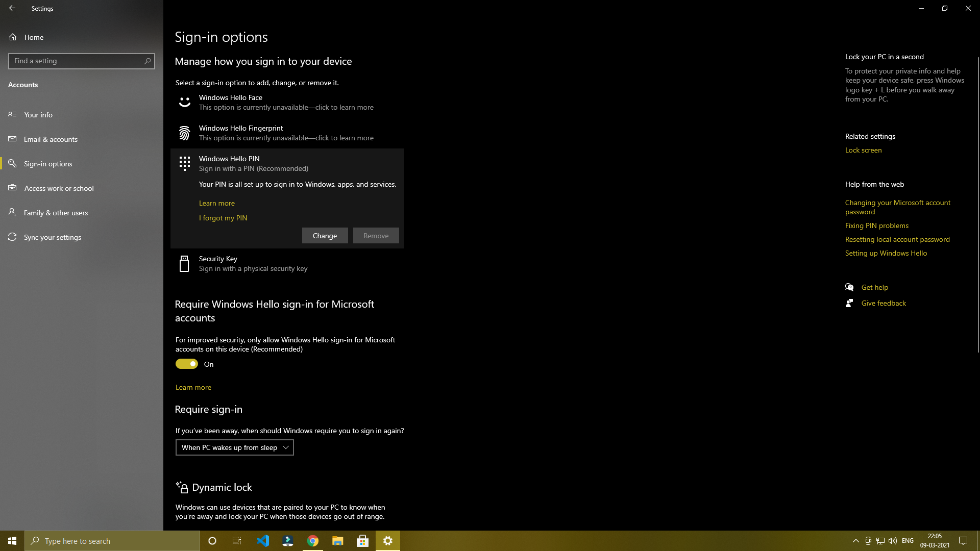The height and width of the screenshot is (551, 980).
Task: Open the taskbar app next to VS Code
Action: 288,541
